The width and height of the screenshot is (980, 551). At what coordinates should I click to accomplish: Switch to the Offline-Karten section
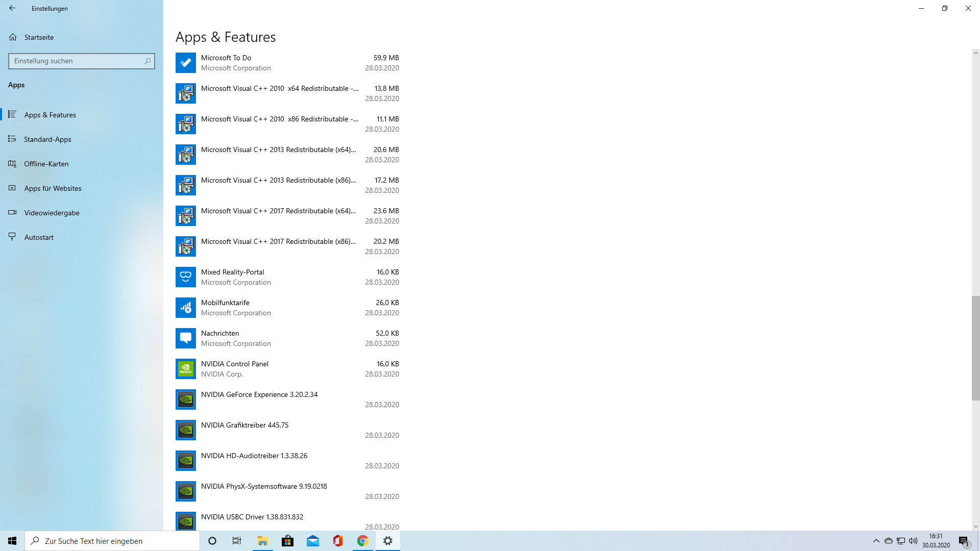[x=46, y=164]
